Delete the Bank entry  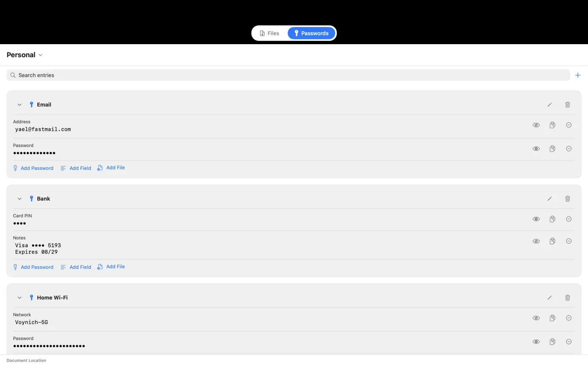point(568,199)
